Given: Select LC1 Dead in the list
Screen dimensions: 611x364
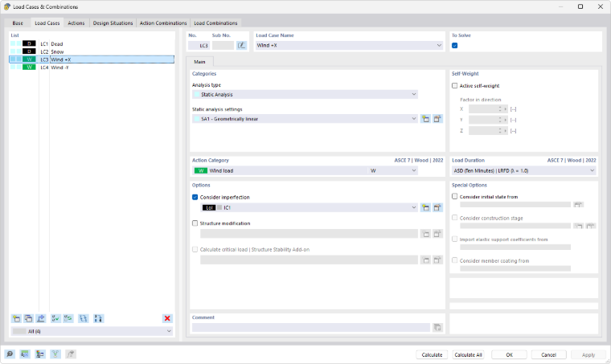Looking at the screenshot, I should 92,43.
